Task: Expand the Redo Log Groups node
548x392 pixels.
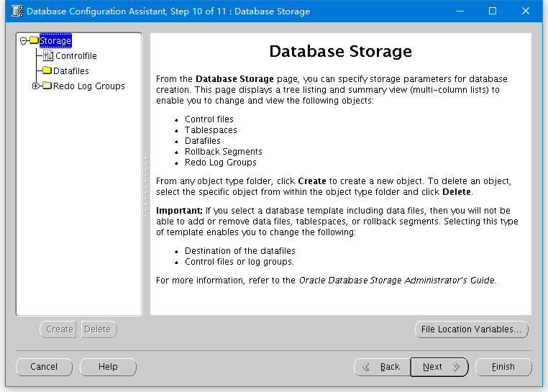Action: click(x=35, y=86)
